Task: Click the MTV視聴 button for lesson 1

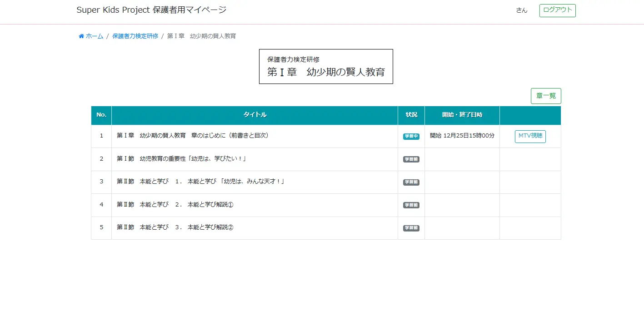Action: pos(530,136)
